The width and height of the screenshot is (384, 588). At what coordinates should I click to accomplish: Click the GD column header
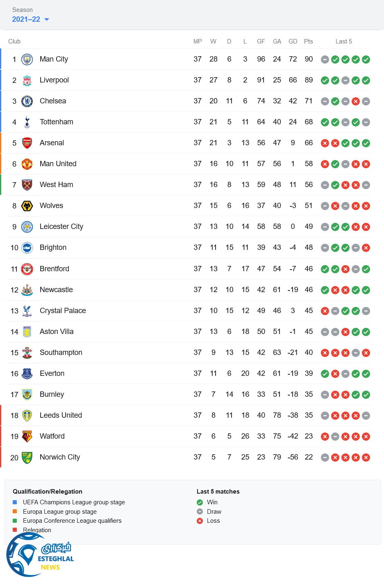(293, 41)
